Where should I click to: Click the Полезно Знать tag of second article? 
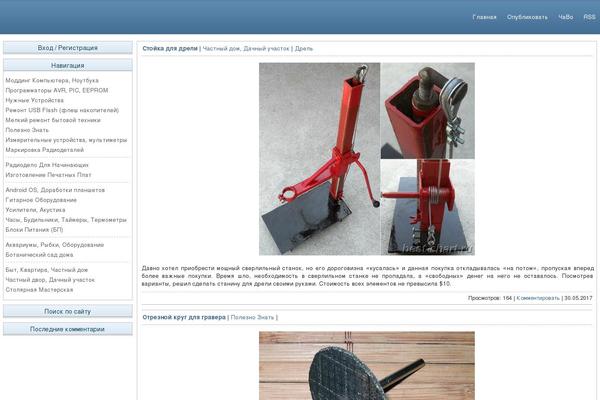tap(253, 317)
